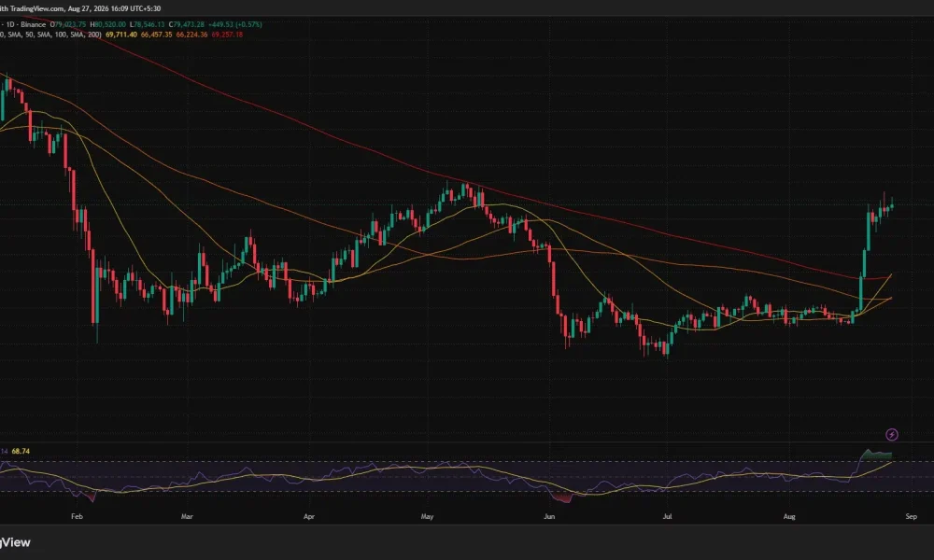Click the Apr label on time axis
Screen dimensions: 934x560
click(308, 516)
